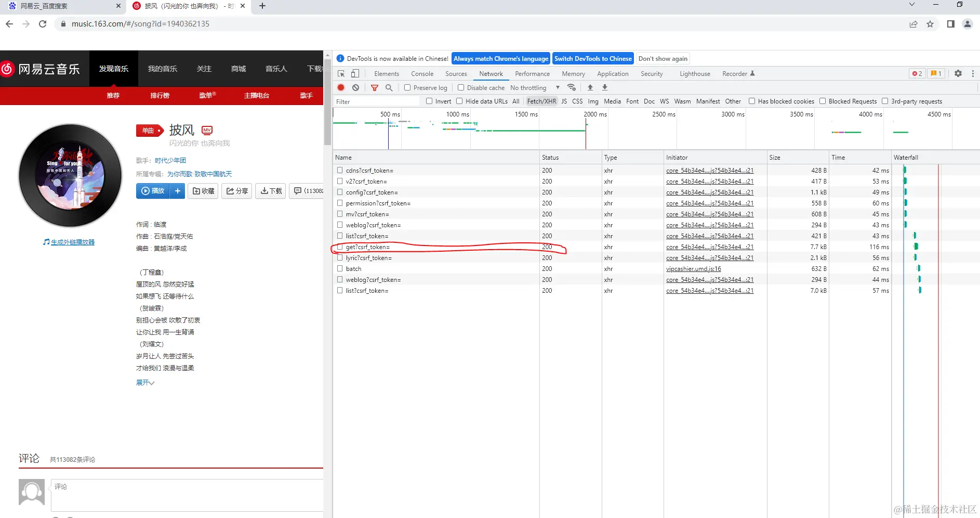Reload the page
This screenshot has height=518, width=980.
click(43, 24)
